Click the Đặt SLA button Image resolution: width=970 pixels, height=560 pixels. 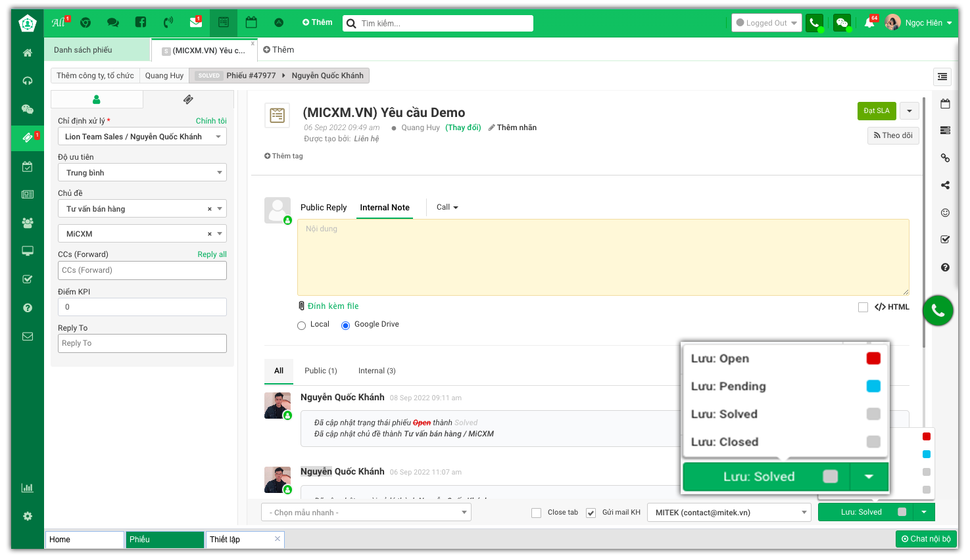point(876,111)
